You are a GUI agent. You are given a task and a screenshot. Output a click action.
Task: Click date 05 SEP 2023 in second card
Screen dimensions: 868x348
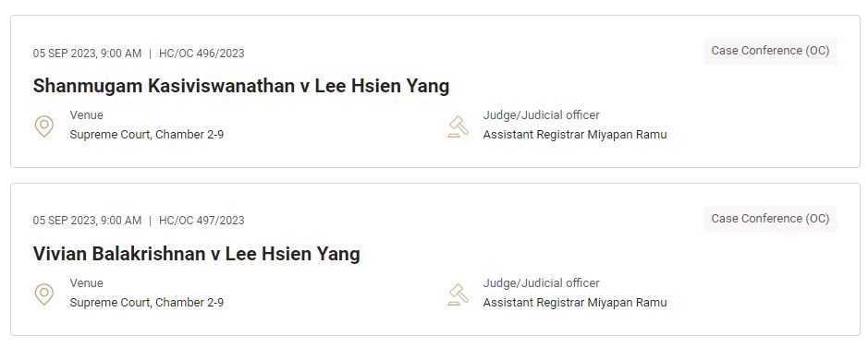[x=65, y=221]
